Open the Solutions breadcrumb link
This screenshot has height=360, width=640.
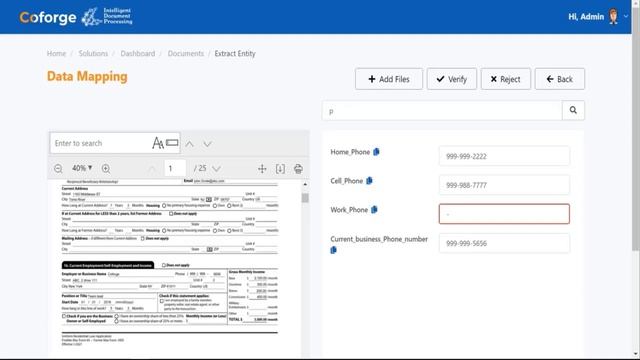(93, 53)
